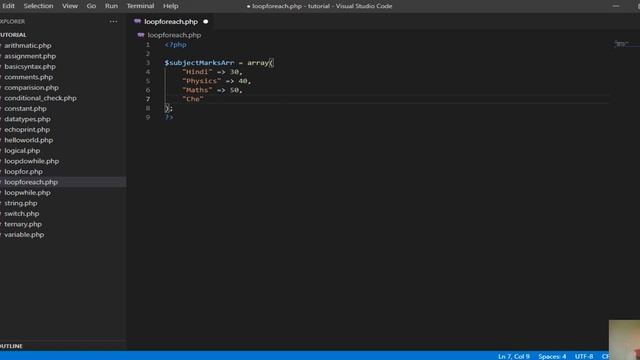Open the Terminal menu

coord(140,6)
